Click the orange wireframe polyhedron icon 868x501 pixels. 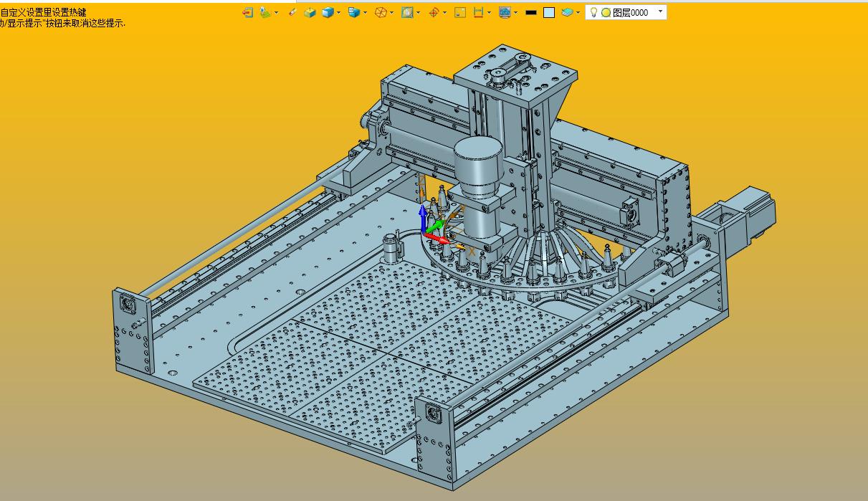(x=381, y=12)
